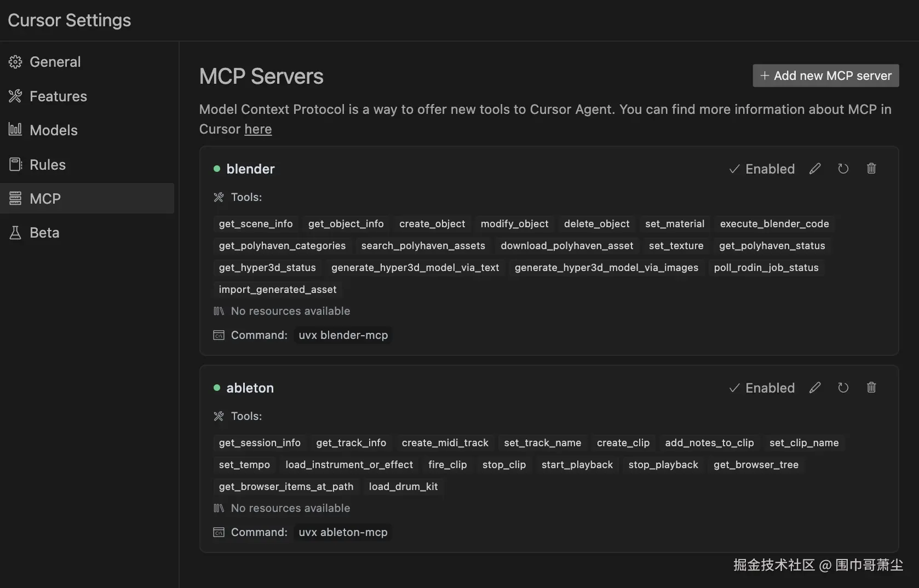Select the load_drum_kit tool chip
The image size is (919, 588).
click(403, 487)
